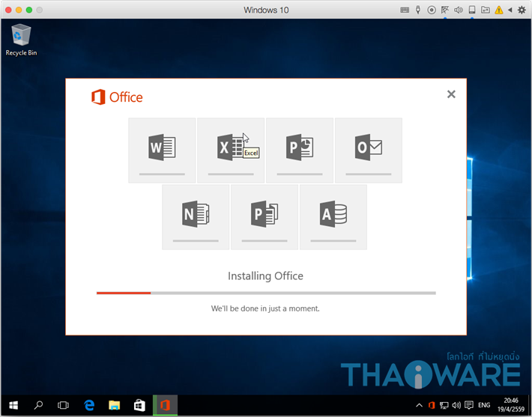Show hidden system tray icons

click(x=419, y=405)
